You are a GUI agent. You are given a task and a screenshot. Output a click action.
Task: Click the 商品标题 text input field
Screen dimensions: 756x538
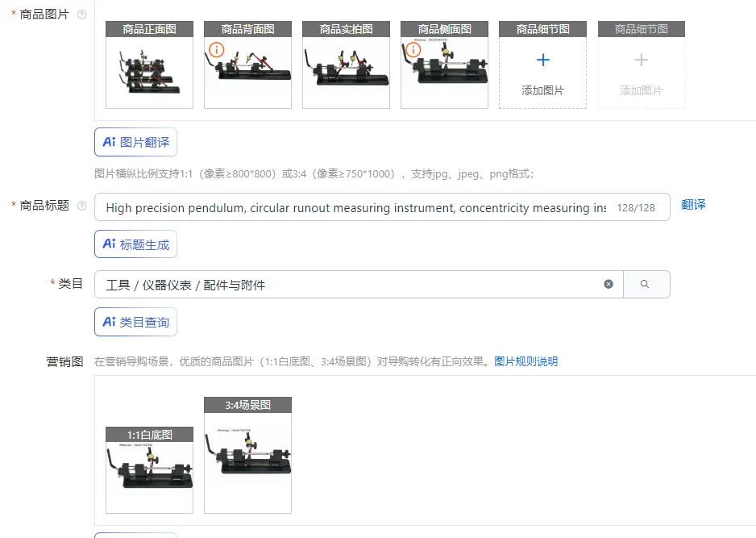[382, 207]
